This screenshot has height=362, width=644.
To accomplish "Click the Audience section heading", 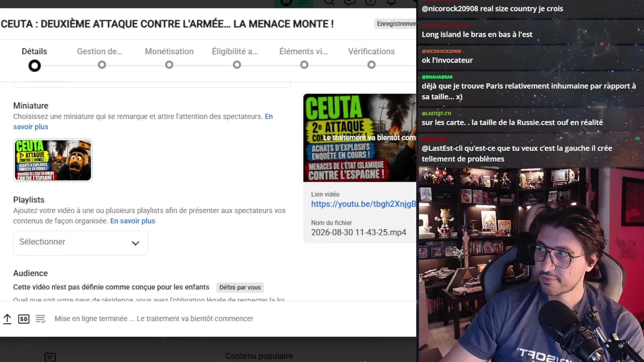I will tap(30, 273).
